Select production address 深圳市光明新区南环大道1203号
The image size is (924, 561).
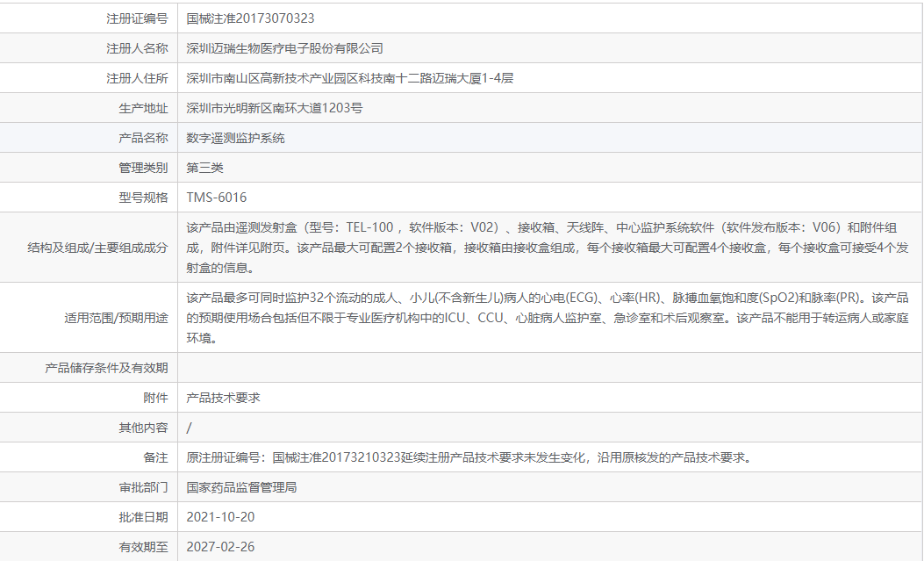click(x=275, y=109)
